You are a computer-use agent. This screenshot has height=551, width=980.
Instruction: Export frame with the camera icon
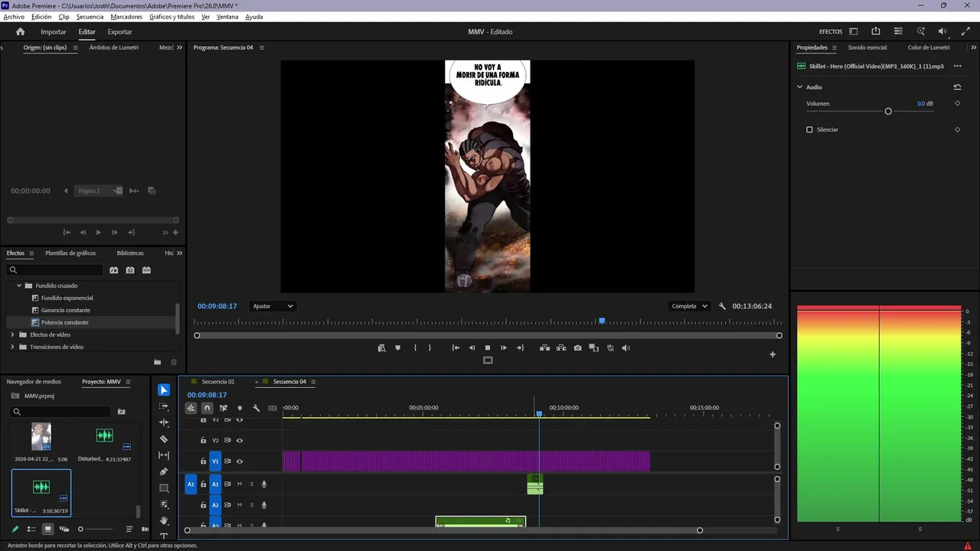pos(577,347)
